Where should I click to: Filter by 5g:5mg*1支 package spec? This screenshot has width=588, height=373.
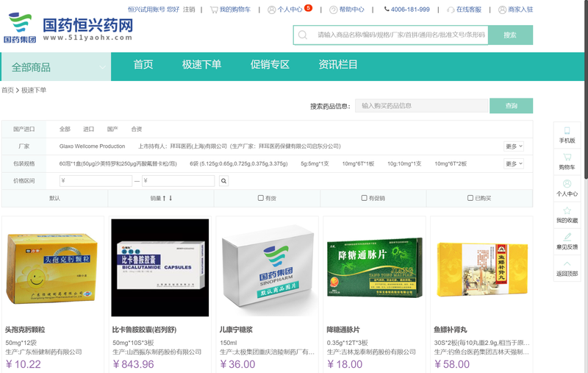(x=315, y=163)
